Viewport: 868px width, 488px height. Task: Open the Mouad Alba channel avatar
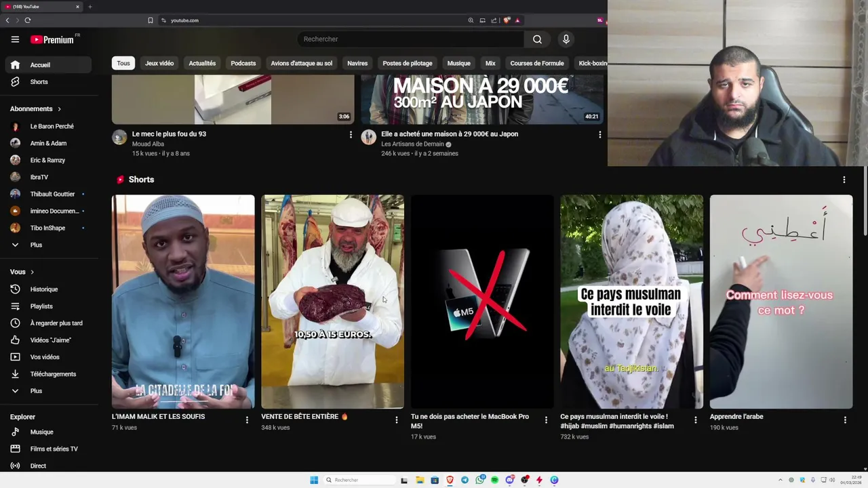click(x=119, y=138)
